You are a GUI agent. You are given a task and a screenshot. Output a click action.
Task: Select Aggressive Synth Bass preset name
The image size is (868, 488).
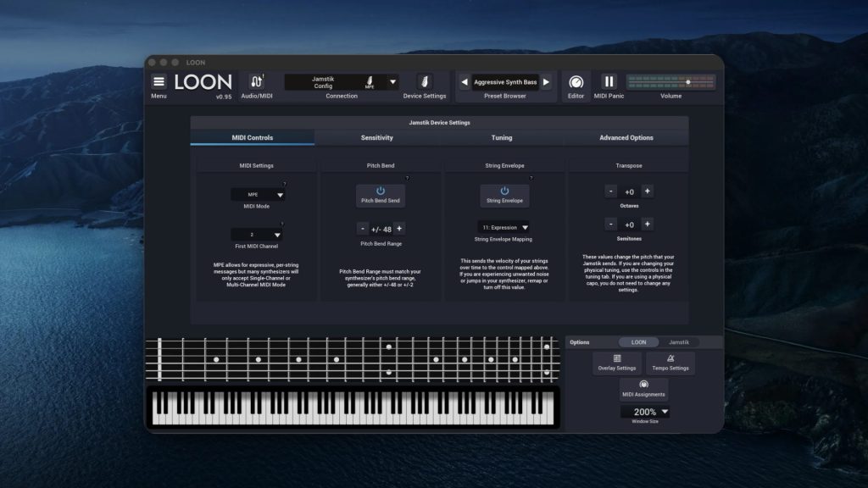505,82
